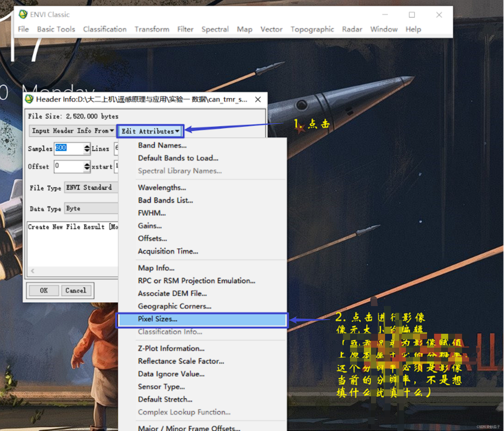Maximize the ENVI Classic window

coord(412,15)
